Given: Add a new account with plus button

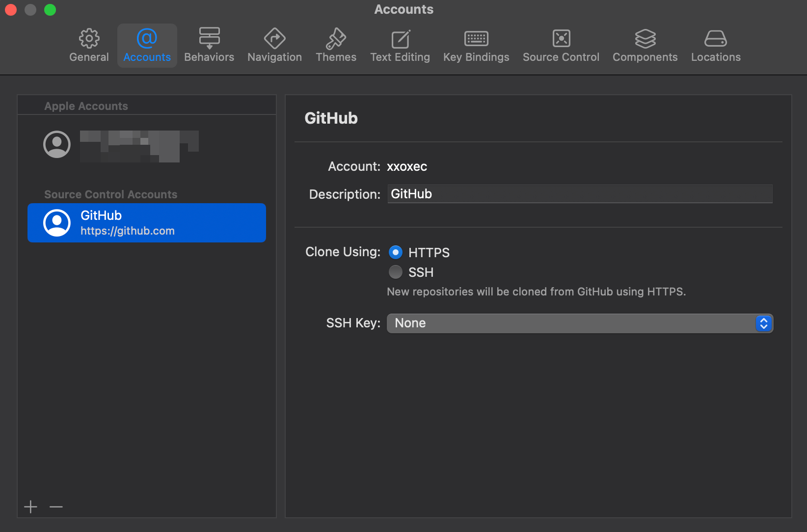Looking at the screenshot, I should point(30,506).
